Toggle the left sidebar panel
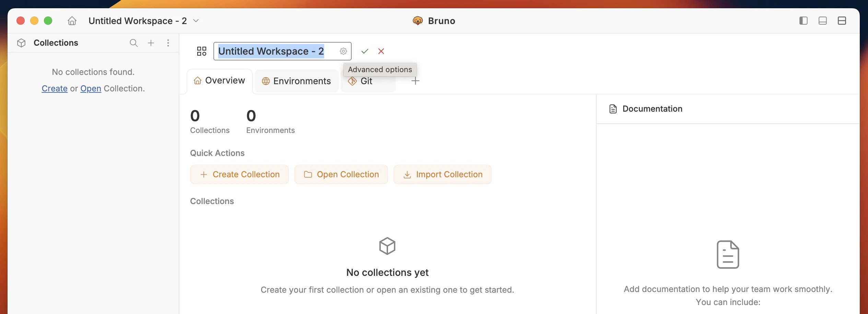 [803, 21]
